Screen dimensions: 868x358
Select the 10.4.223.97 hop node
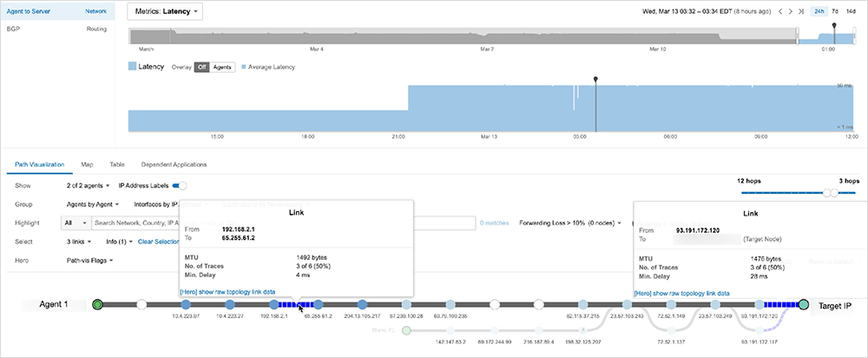(185, 305)
